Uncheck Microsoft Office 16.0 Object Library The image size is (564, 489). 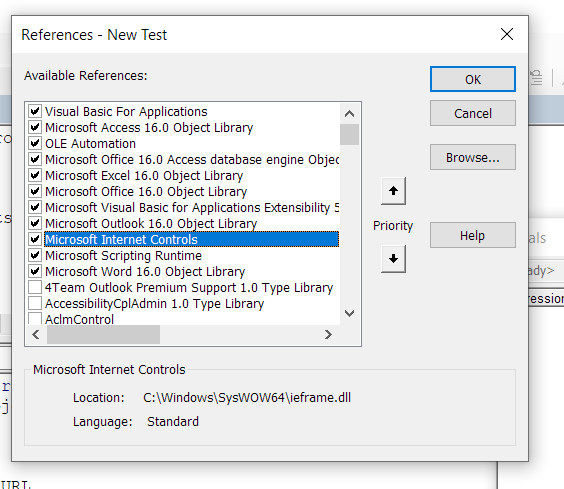(35, 191)
